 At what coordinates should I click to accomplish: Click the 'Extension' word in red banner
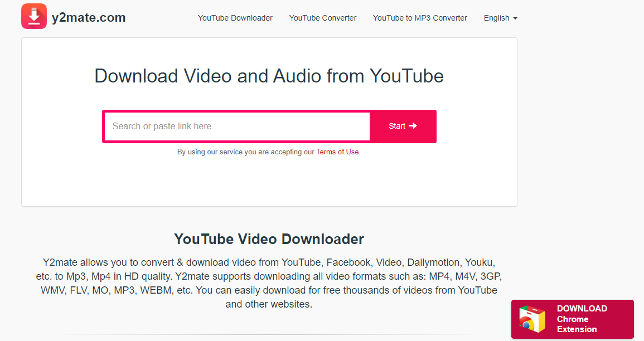tap(577, 329)
